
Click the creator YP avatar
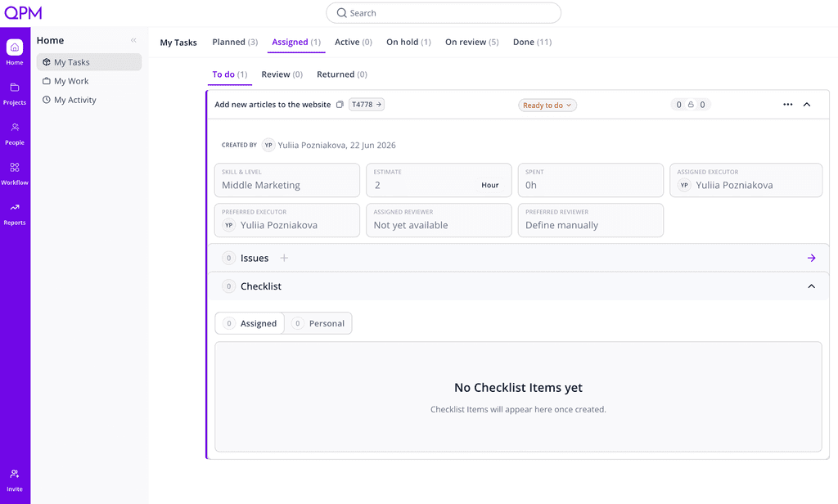pos(268,145)
